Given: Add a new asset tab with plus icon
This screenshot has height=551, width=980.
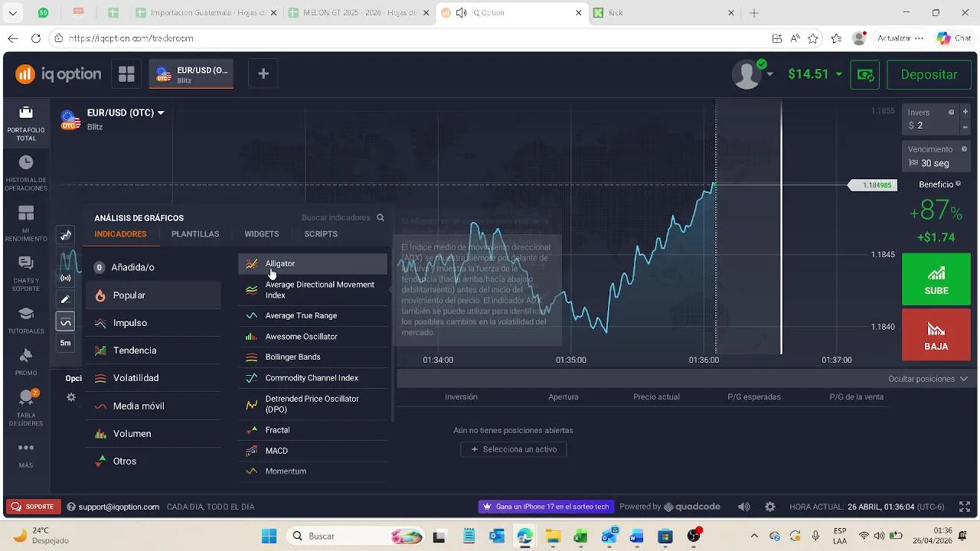Looking at the screenshot, I should (263, 73).
